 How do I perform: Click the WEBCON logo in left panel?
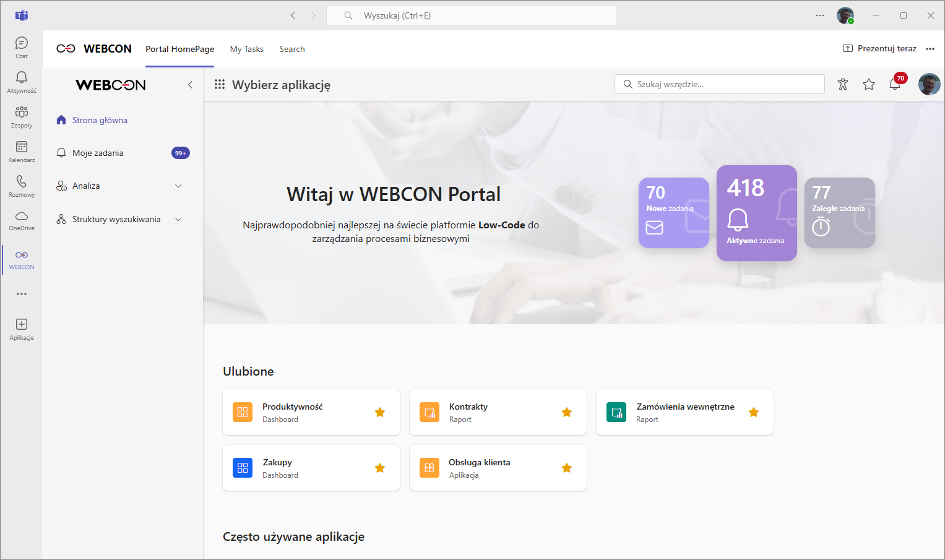point(111,85)
